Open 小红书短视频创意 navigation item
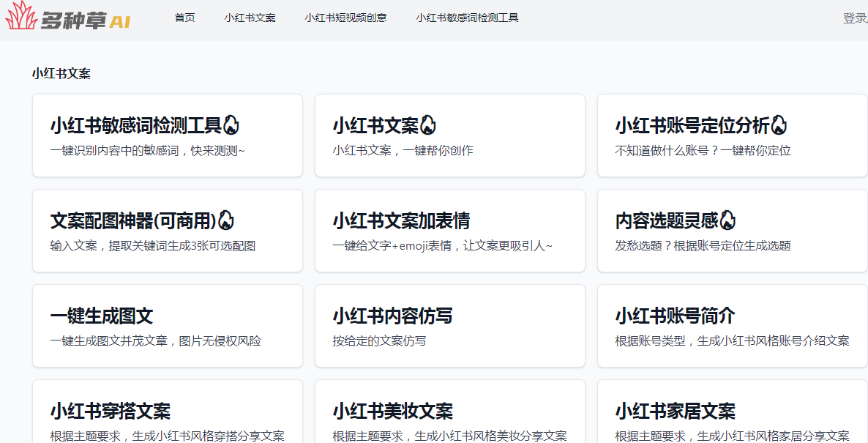 346,18
